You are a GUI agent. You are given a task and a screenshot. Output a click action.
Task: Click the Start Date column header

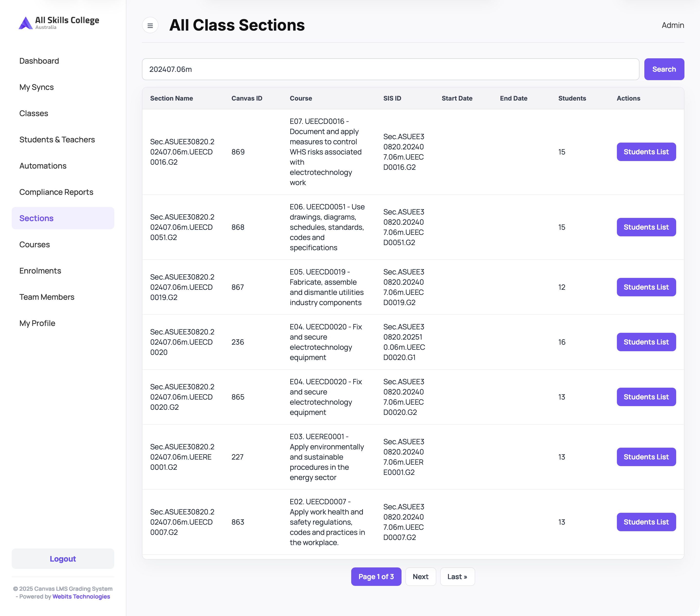457,98
